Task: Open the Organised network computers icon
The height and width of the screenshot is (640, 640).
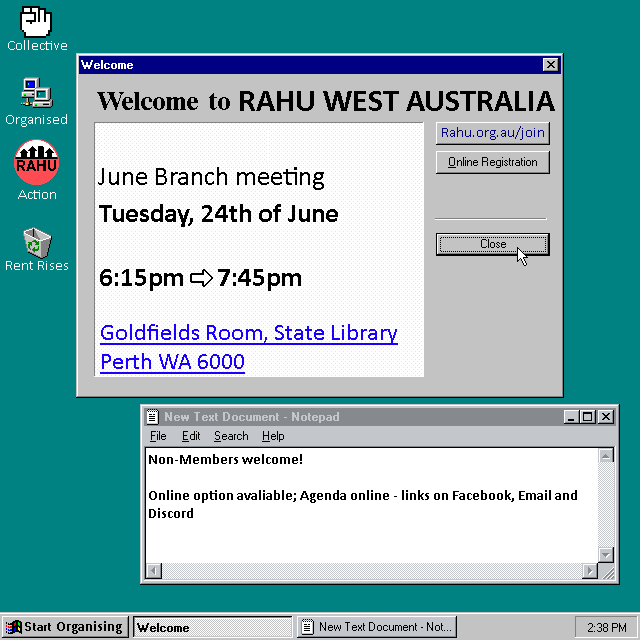Action: point(37,93)
